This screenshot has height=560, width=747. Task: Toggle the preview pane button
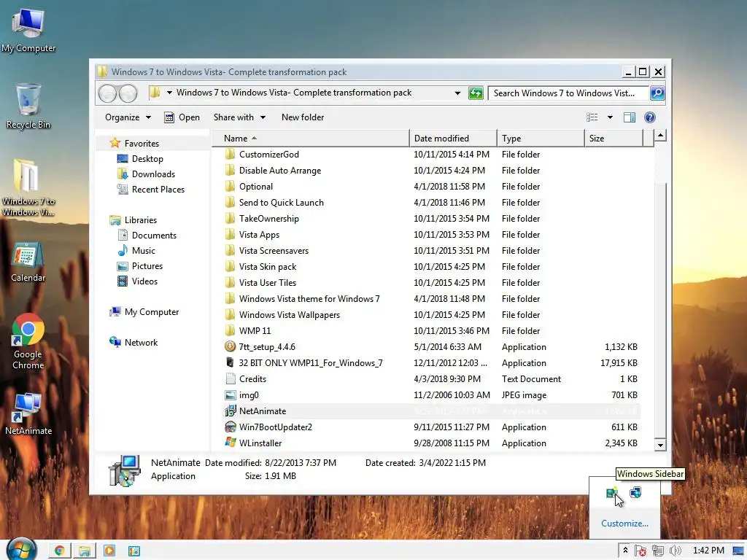629,117
